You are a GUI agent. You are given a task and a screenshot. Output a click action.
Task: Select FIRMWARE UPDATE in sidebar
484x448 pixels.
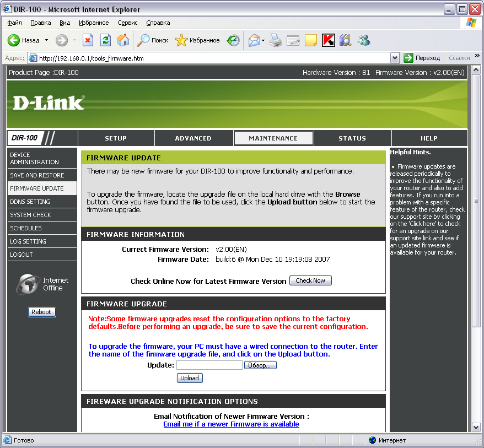(x=42, y=188)
